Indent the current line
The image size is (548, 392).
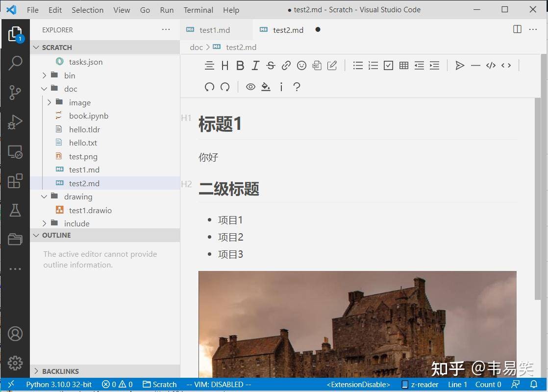[434, 65]
